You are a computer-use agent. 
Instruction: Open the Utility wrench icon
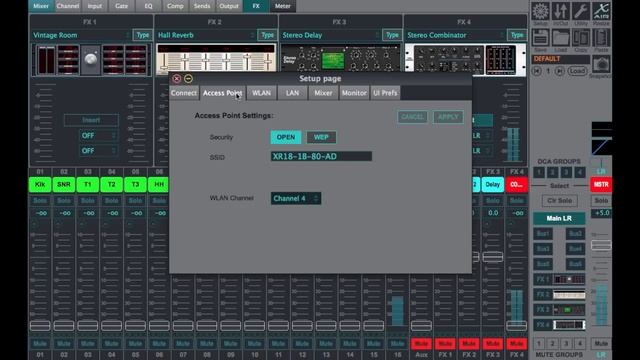tap(580, 11)
